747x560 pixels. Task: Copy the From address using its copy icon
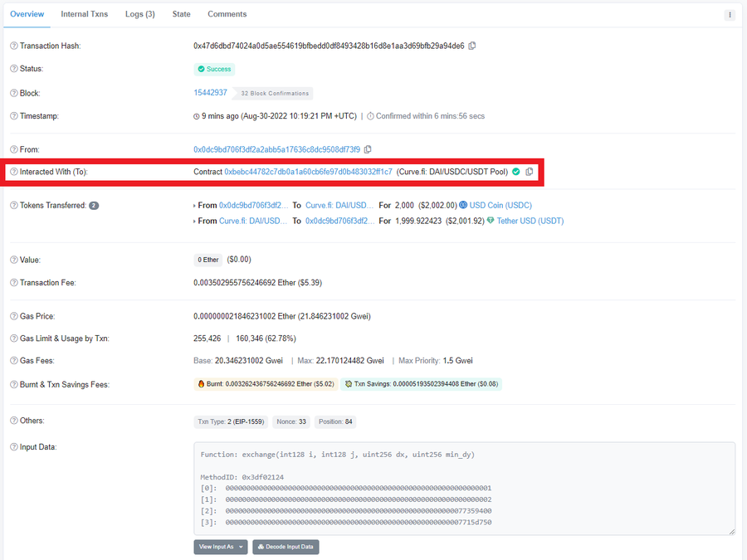[x=368, y=149]
